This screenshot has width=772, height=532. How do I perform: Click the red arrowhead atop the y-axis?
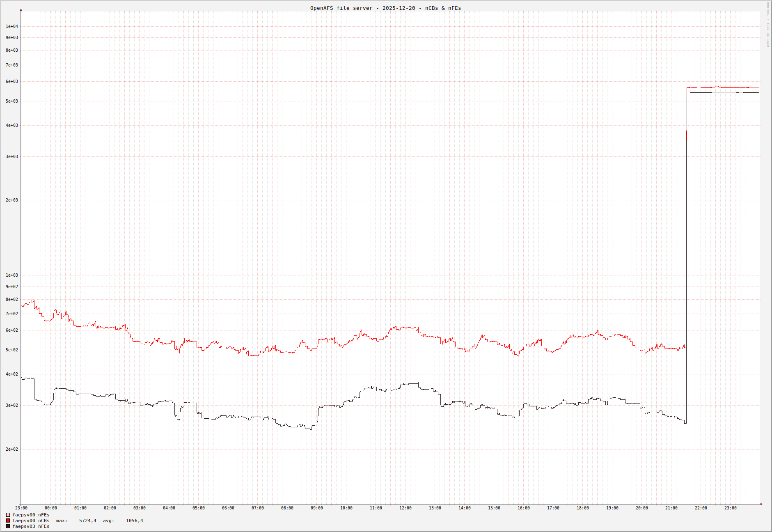21,10
